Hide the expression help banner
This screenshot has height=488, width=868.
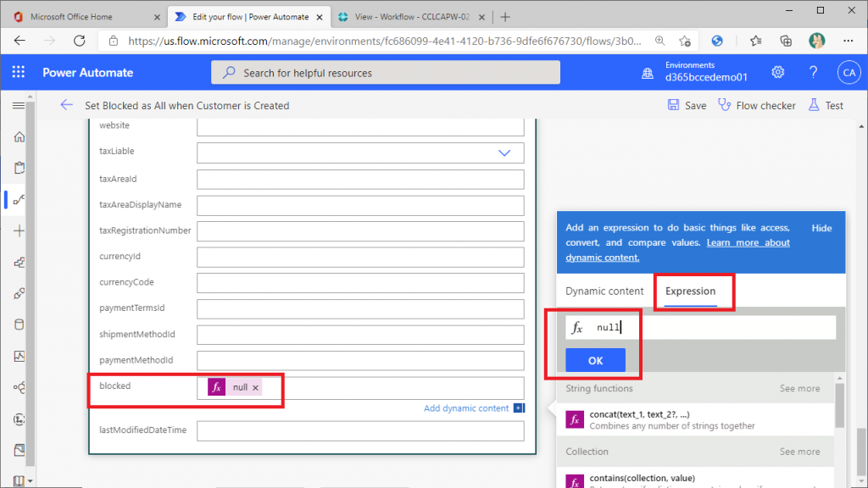click(x=821, y=228)
